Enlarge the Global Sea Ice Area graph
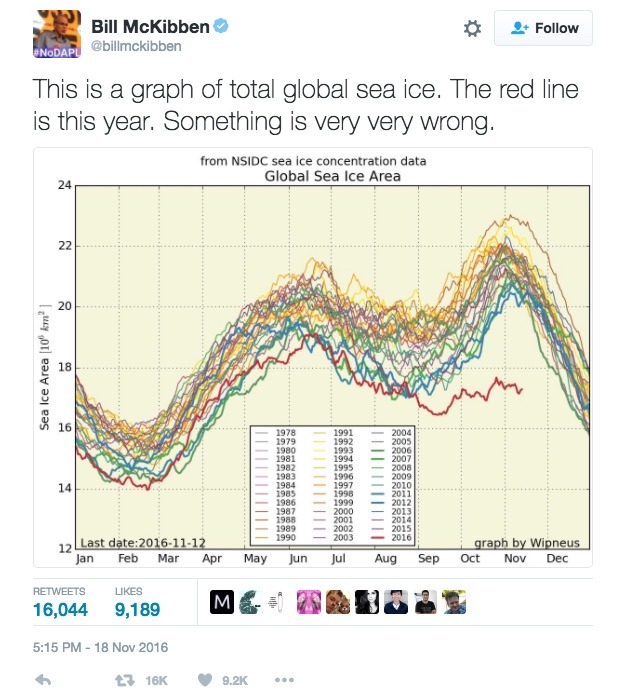 [x=312, y=355]
